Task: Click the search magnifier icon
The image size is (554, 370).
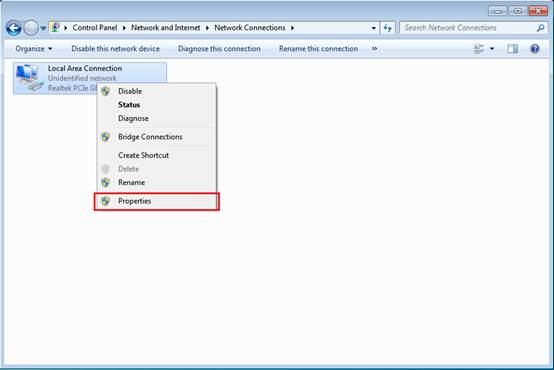Action: point(540,28)
